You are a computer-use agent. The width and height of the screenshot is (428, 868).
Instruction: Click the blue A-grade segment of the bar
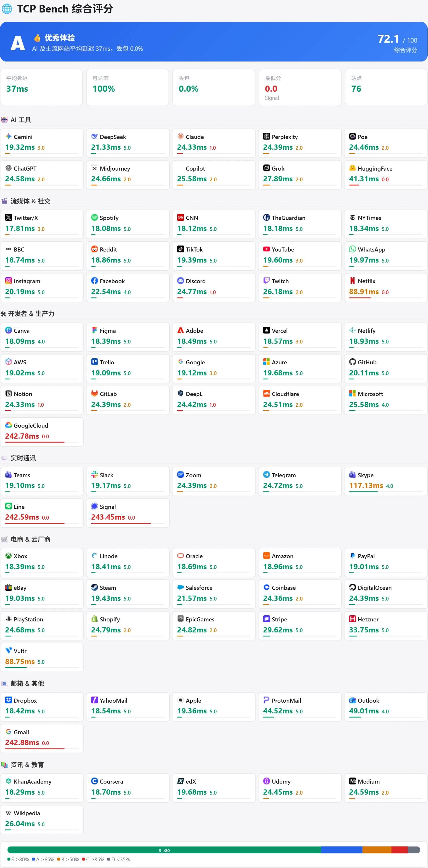tap(342, 850)
